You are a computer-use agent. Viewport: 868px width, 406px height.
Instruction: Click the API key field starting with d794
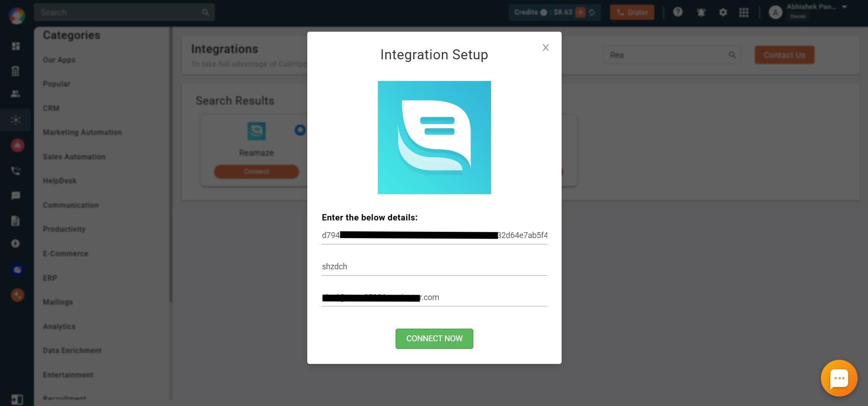tap(434, 235)
